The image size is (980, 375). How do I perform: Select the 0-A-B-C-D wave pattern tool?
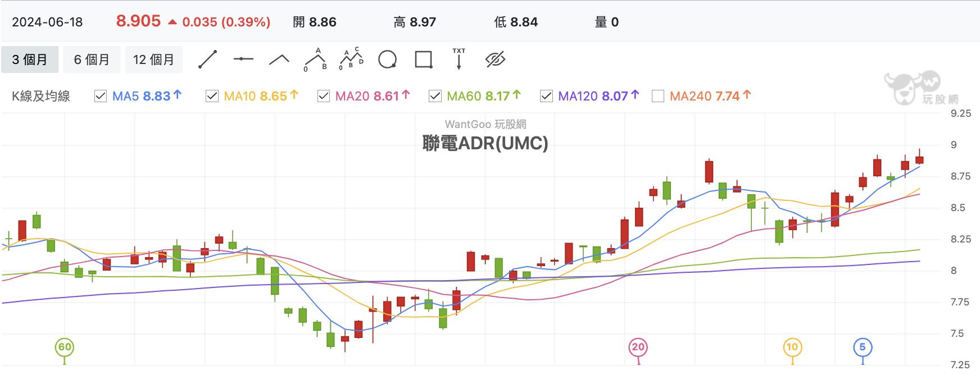coord(351,59)
